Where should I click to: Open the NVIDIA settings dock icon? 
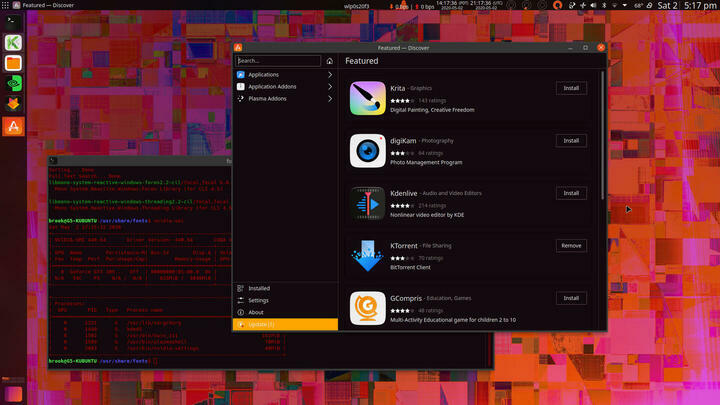[13, 84]
